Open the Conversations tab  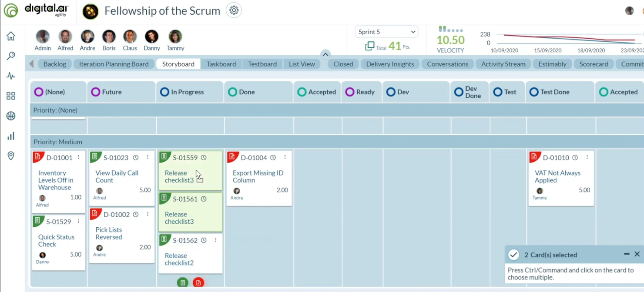click(448, 64)
